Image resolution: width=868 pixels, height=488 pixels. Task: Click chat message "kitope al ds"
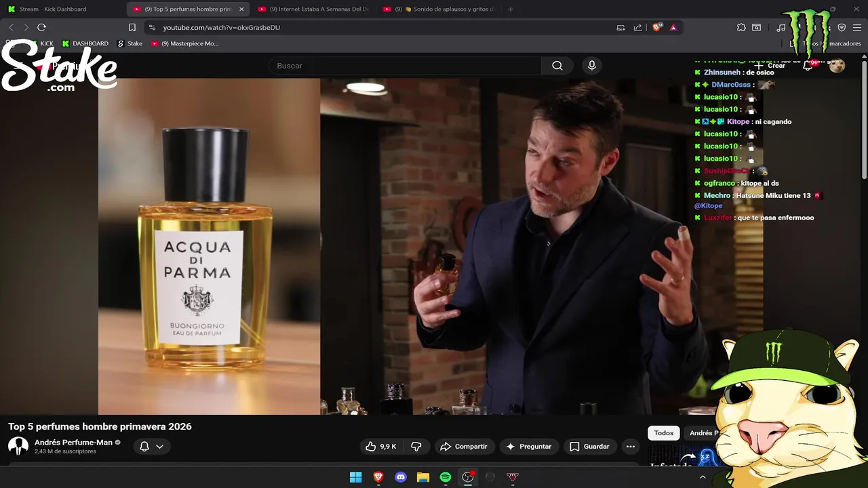point(759,183)
